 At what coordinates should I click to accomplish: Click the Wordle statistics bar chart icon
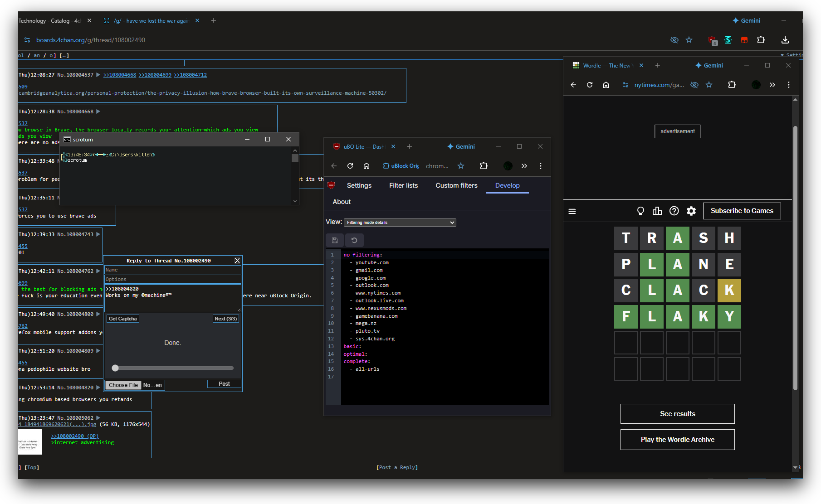(657, 211)
